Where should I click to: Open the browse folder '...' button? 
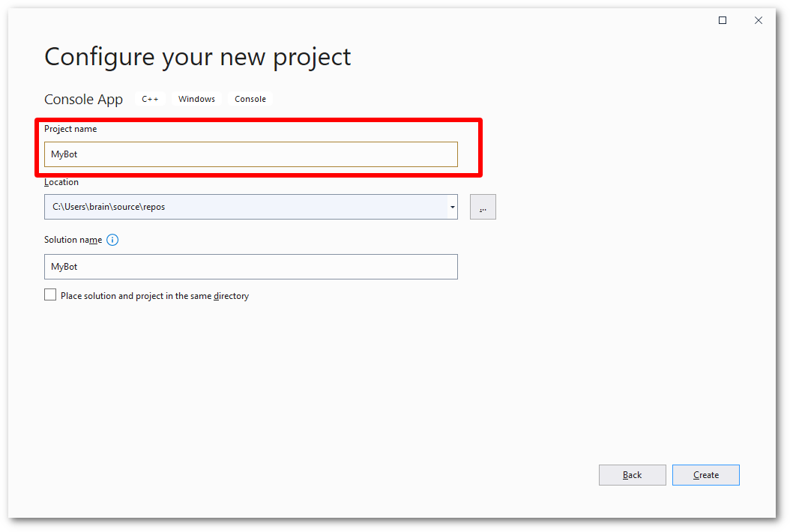click(x=483, y=207)
